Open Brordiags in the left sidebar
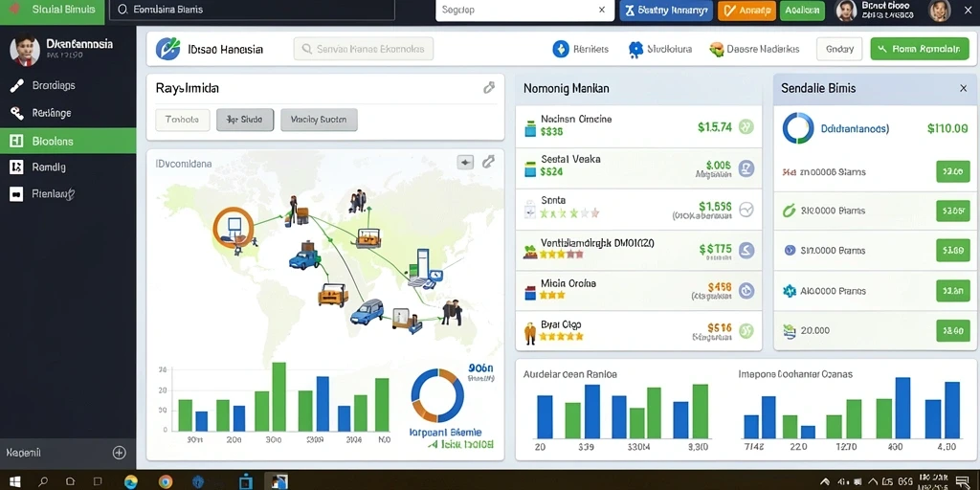The height and width of the screenshot is (490, 980). pos(68,85)
